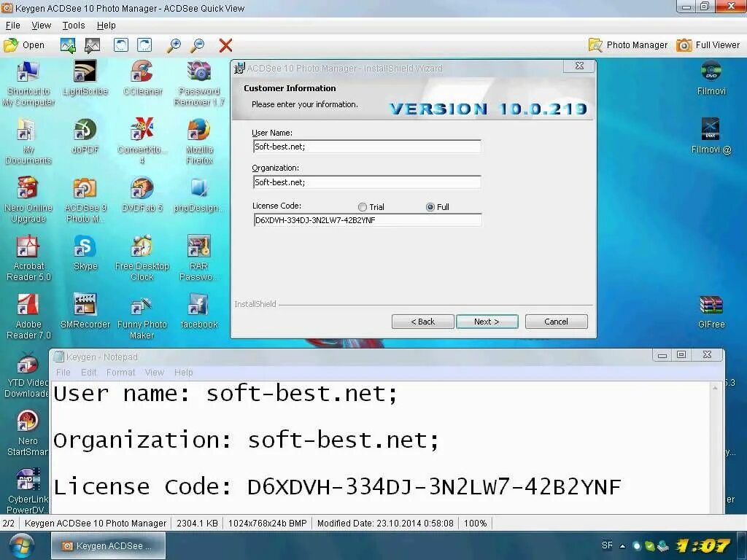
Task: Delete the image with the red X icon
Action: coord(225,45)
